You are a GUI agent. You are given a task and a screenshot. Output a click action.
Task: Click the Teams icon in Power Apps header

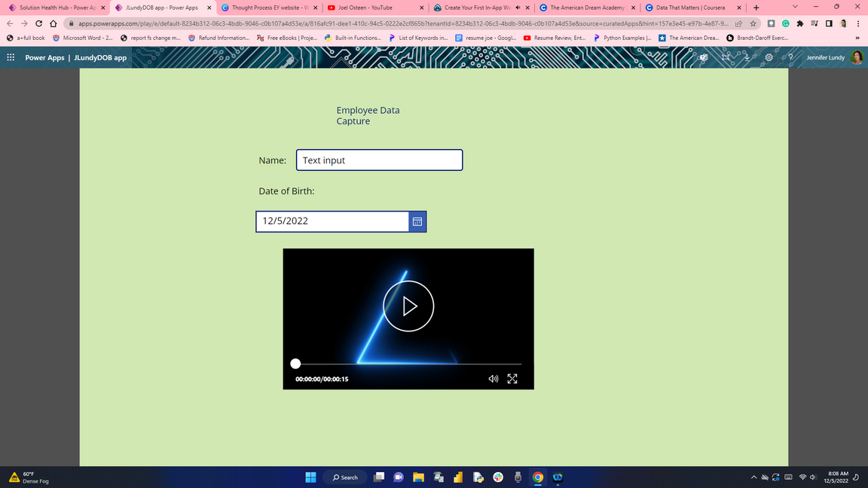pyautogui.click(x=704, y=57)
